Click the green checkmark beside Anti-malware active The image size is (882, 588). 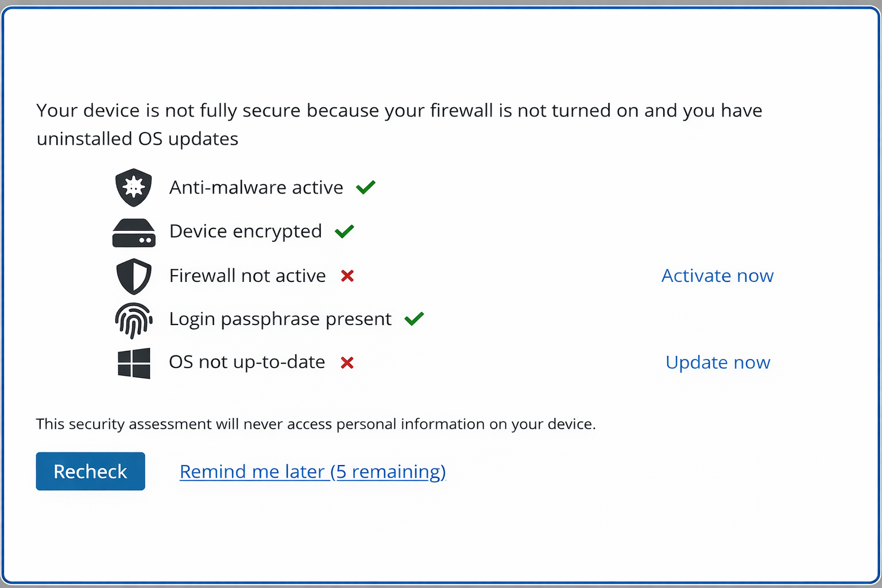click(x=366, y=187)
